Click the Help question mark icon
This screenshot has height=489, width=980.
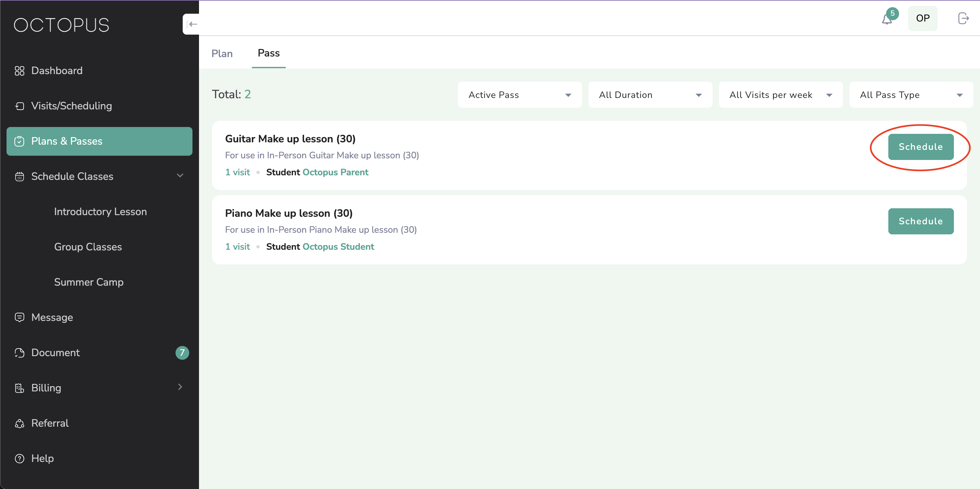point(19,459)
